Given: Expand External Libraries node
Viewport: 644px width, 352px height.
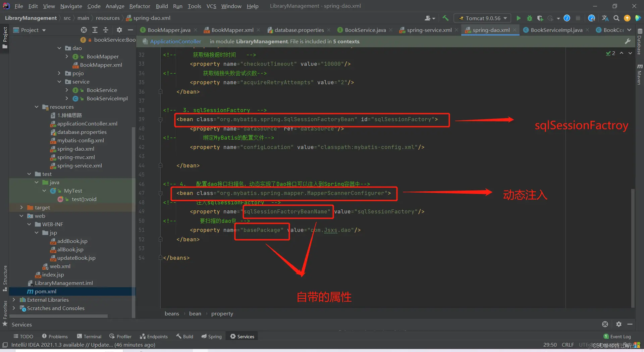Looking at the screenshot, I should click(14, 300).
